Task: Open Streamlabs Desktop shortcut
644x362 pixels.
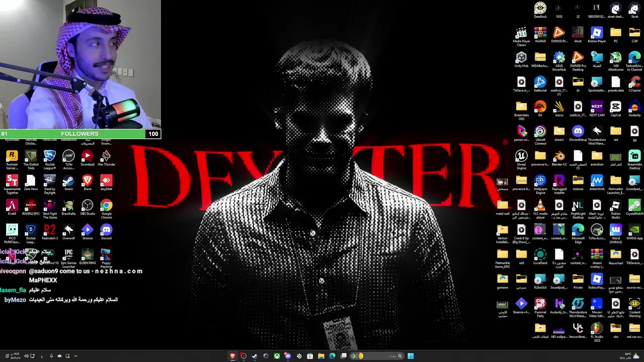Action: [634, 160]
